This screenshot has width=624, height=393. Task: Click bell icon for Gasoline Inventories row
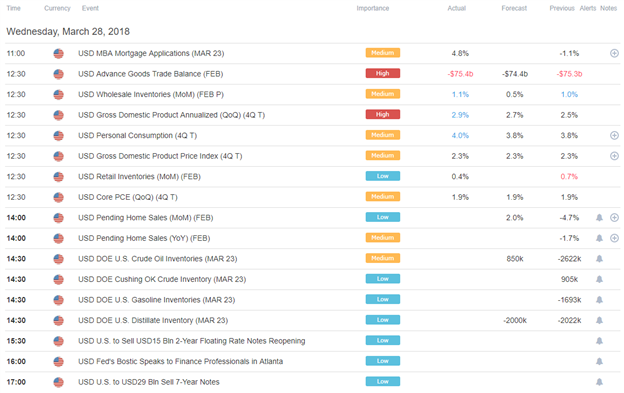pos(599,300)
